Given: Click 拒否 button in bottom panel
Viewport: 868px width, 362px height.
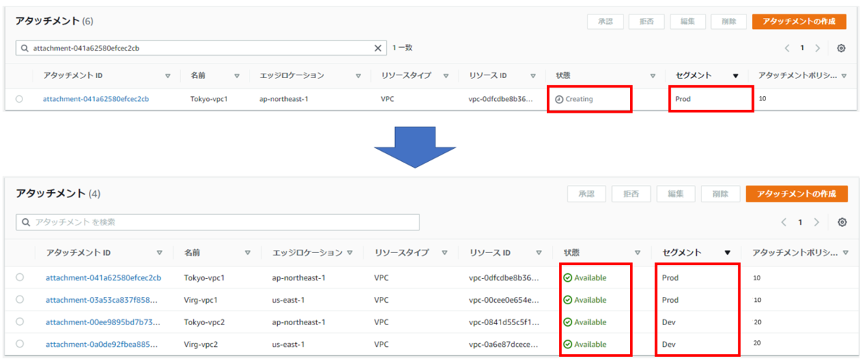Looking at the screenshot, I should coord(631,194).
